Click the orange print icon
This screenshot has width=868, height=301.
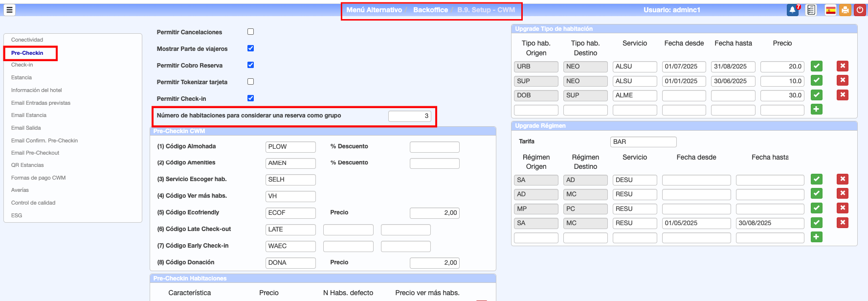pyautogui.click(x=845, y=10)
